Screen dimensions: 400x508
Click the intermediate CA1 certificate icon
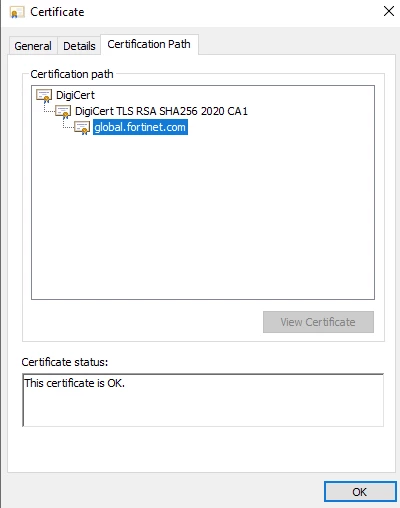click(x=63, y=112)
